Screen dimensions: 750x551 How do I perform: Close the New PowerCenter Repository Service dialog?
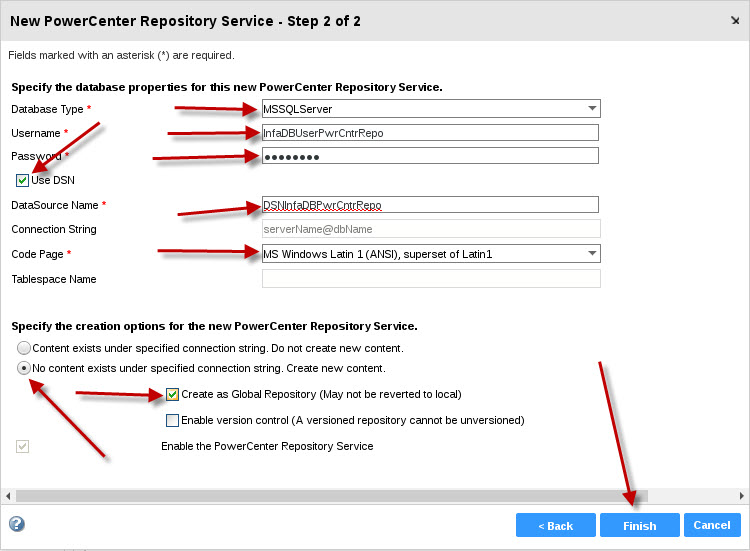735,21
